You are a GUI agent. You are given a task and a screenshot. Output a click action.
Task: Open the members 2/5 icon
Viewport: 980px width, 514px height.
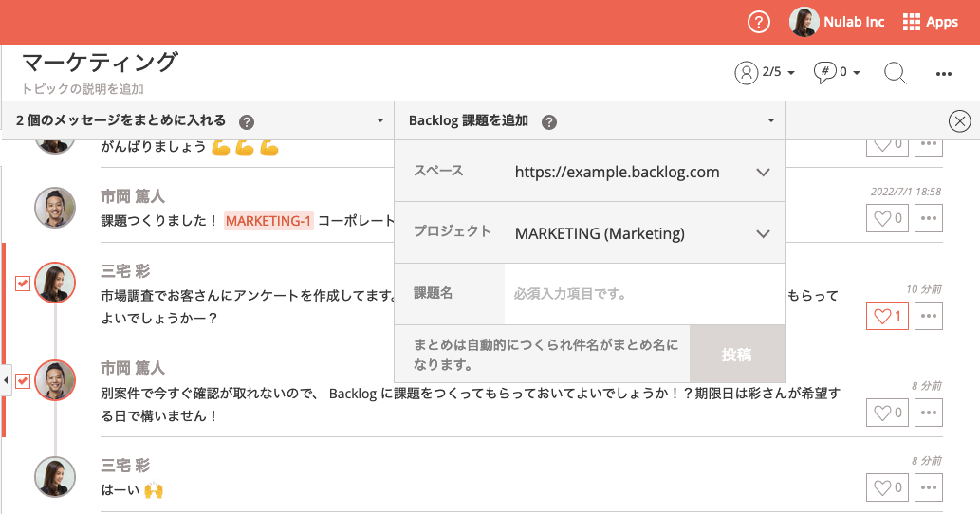(x=747, y=72)
